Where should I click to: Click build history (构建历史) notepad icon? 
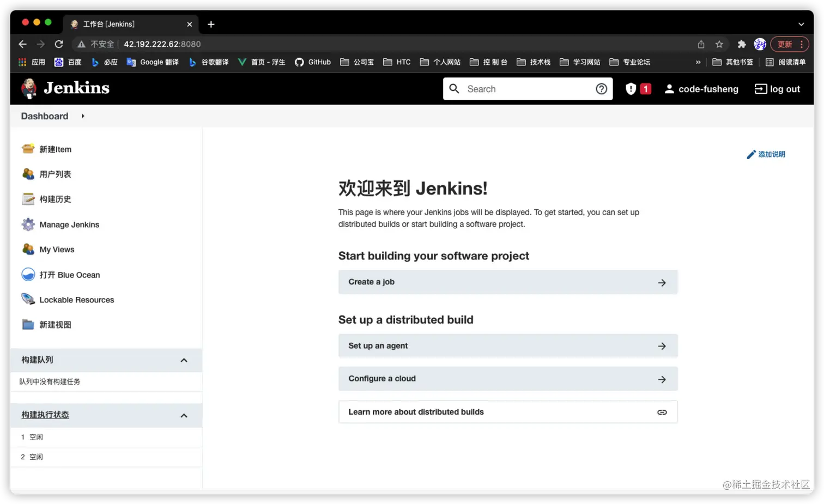tap(28, 199)
